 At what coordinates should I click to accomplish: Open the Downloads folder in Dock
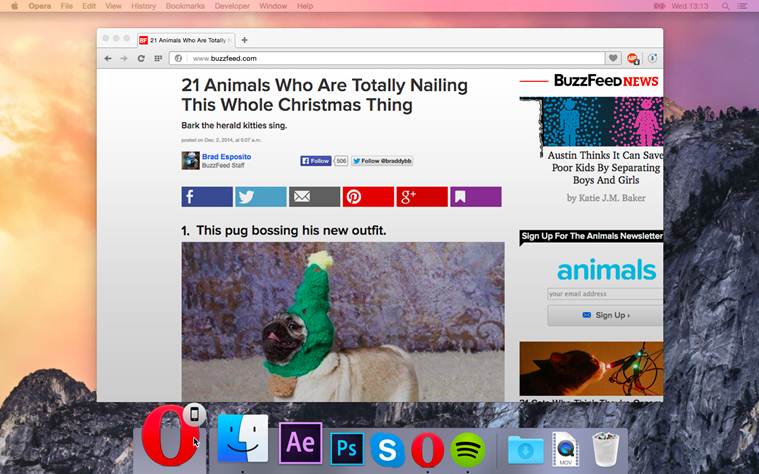click(x=525, y=450)
